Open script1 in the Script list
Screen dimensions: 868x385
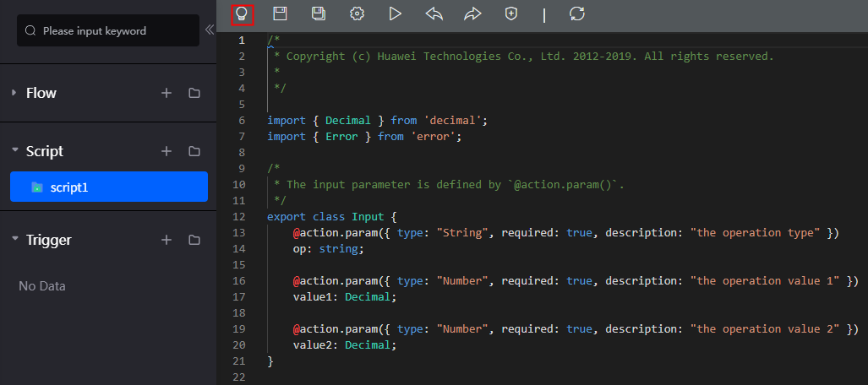(109, 187)
